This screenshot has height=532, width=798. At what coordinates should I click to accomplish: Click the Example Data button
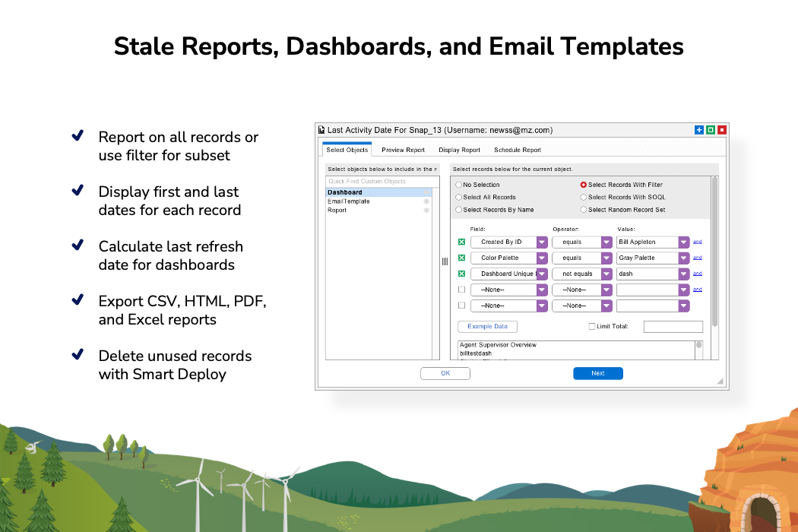[487, 327]
